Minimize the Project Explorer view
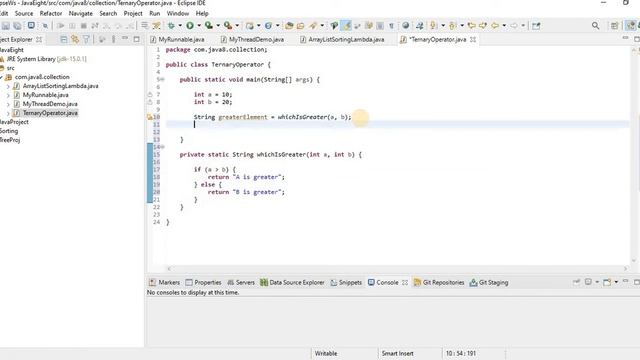The height and width of the screenshot is (360, 640). coord(125,38)
